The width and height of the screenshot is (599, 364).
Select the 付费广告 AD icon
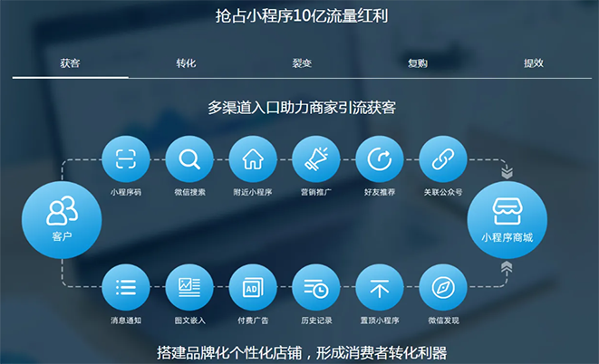pyautogui.click(x=253, y=289)
